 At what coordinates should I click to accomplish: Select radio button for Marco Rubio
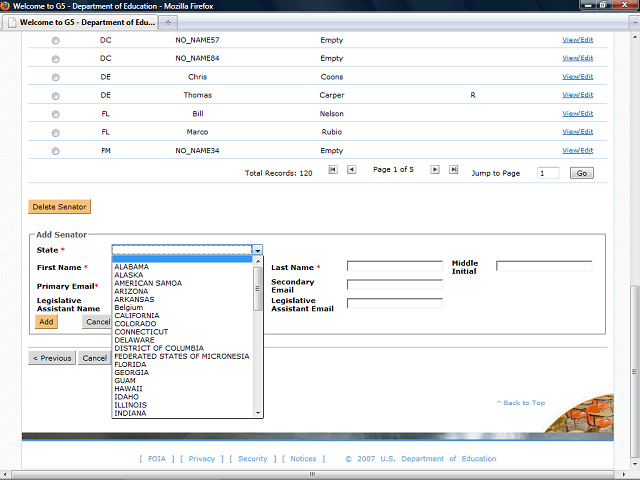coord(55,132)
